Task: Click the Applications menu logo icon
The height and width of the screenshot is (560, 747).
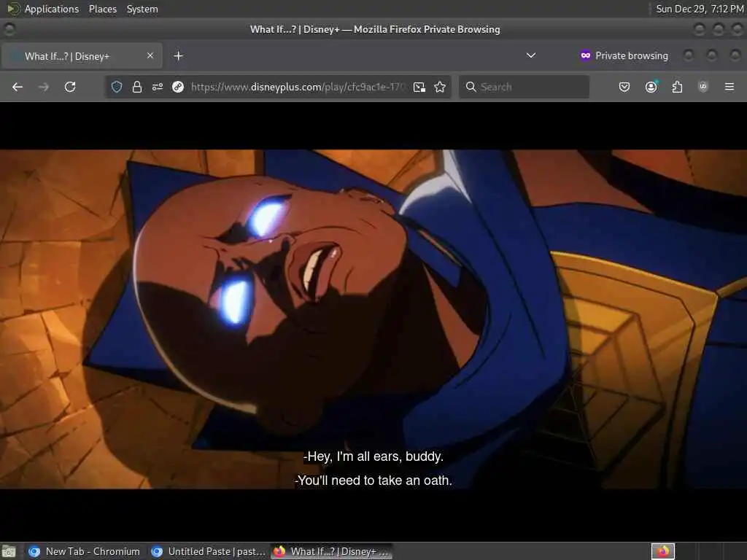Action: [x=13, y=9]
